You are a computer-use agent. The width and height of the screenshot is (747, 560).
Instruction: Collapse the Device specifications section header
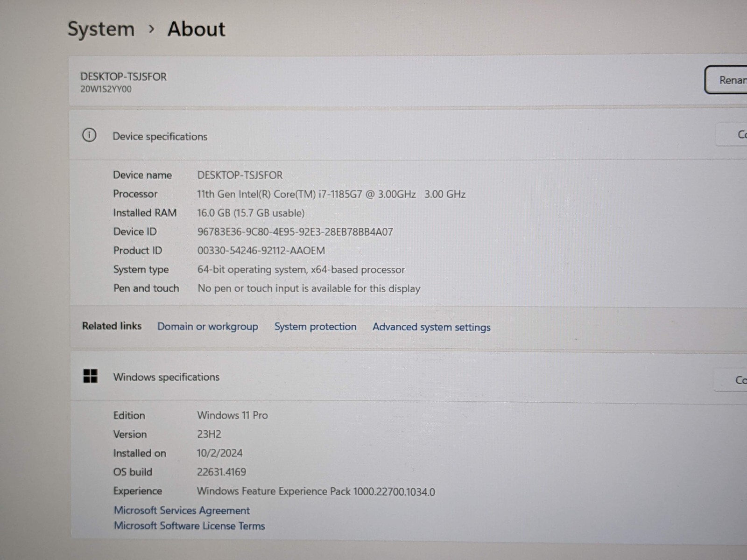point(409,135)
